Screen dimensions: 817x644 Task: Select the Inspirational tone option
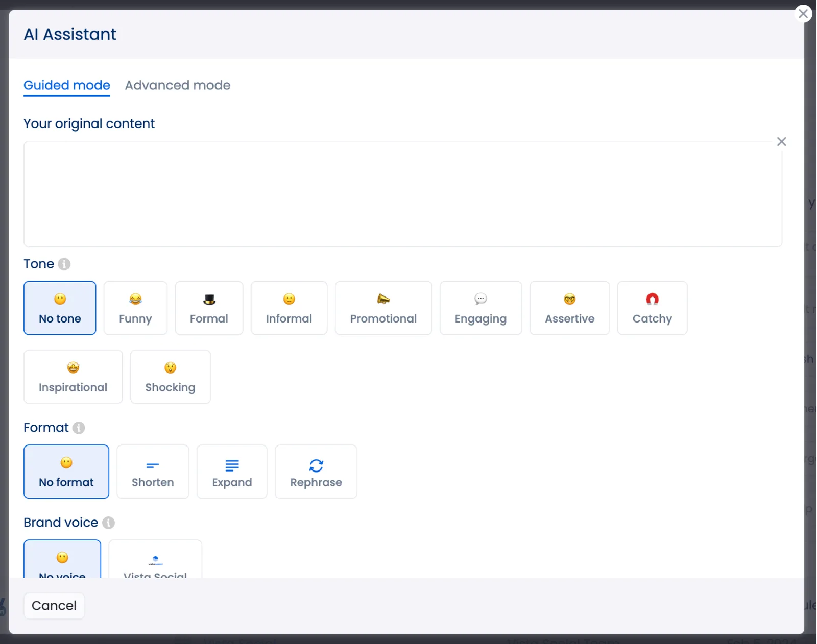(x=73, y=377)
